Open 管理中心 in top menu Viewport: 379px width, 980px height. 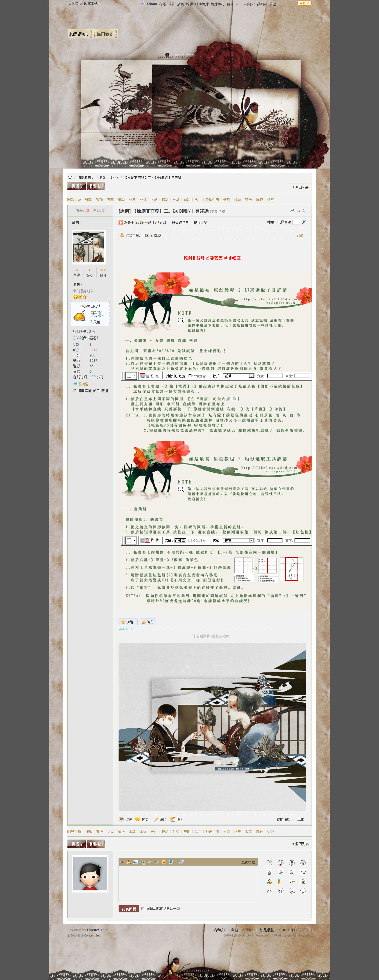pyautogui.click(x=217, y=4)
